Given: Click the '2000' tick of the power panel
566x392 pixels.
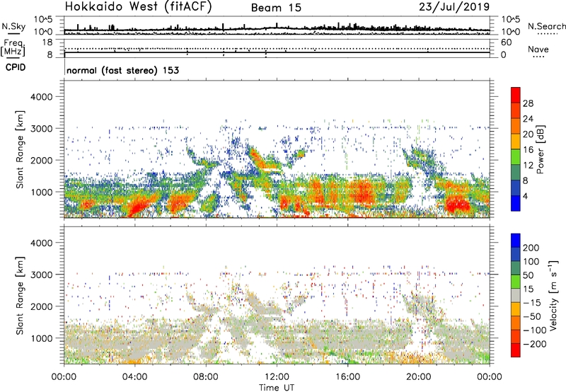Looking at the screenshot, I should tap(41, 160).
